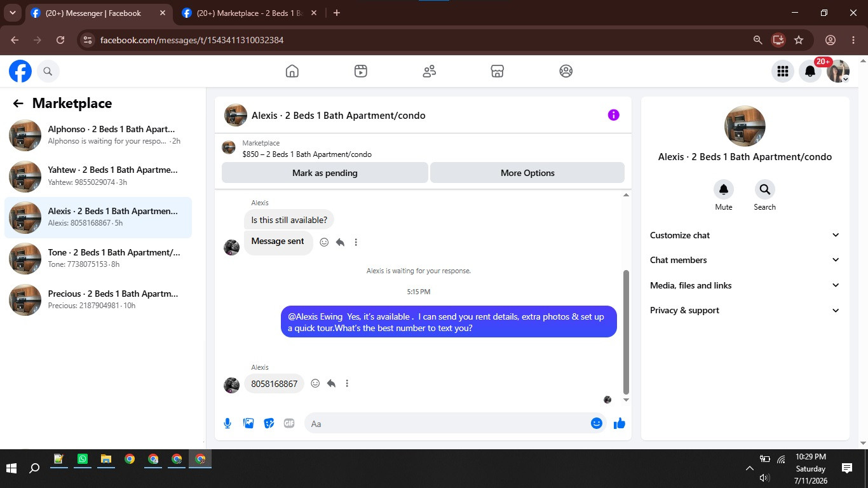Viewport: 868px width, 488px height.
Task: Open the Groups icon in top nav
Action: [x=566, y=71]
